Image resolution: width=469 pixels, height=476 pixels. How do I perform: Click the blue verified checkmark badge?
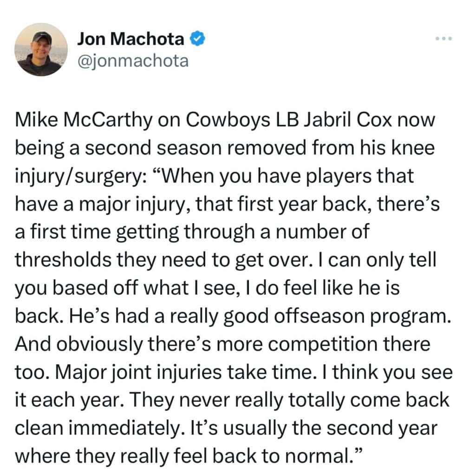(198, 40)
